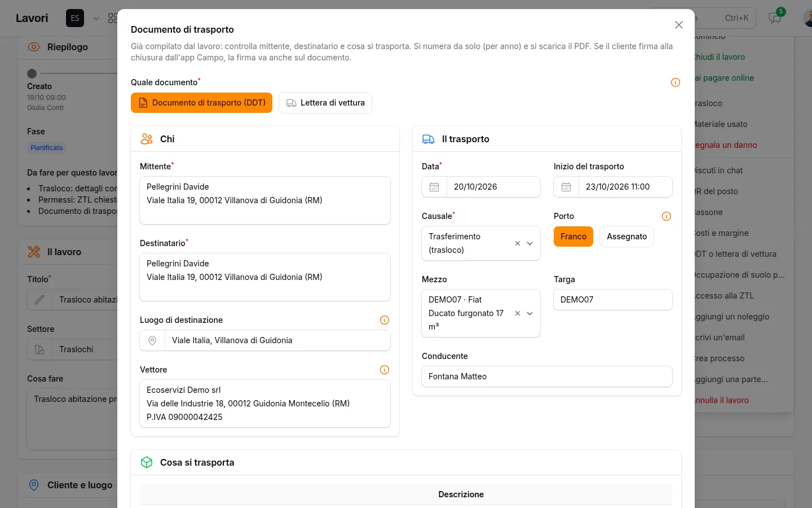The image size is (812, 508).
Task: Click 'Fai pagare online' link
Action: click(x=724, y=78)
